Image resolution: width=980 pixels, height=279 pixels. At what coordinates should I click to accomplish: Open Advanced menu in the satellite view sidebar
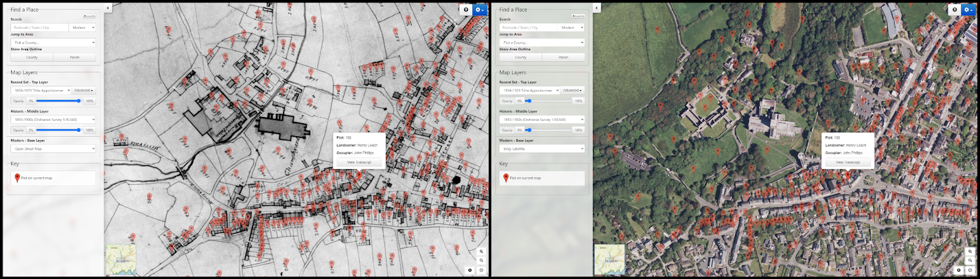click(572, 90)
